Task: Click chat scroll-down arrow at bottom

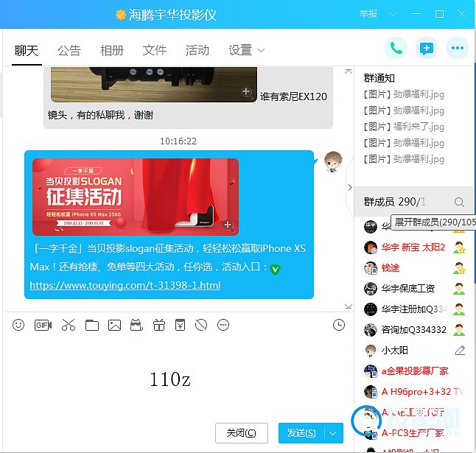Action: 349,306
